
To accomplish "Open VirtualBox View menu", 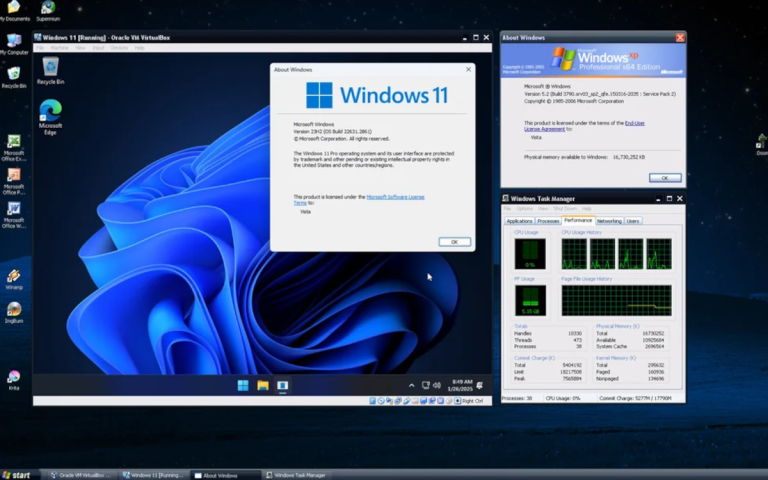I will pyautogui.click(x=80, y=48).
